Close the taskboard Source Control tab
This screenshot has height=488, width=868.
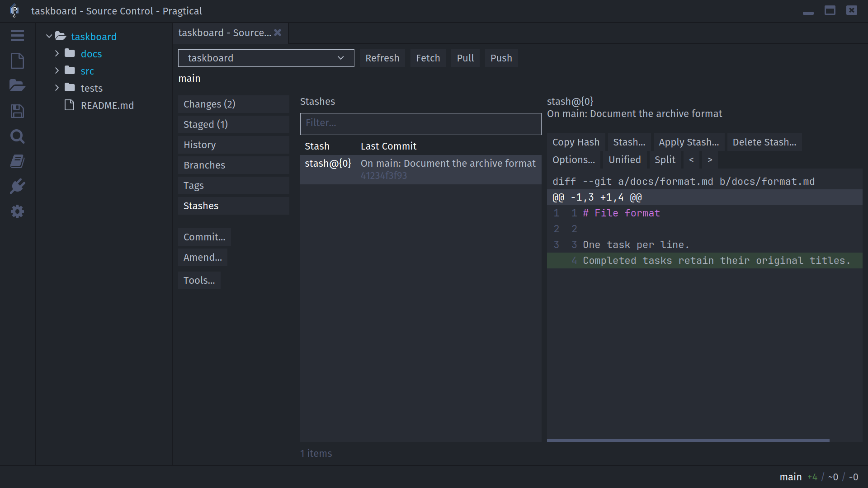tap(278, 33)
